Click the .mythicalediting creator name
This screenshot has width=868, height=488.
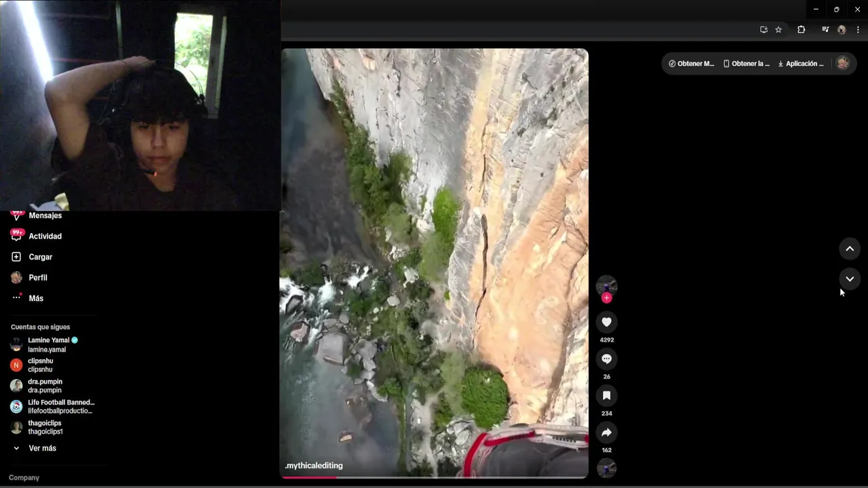(314, 466)
